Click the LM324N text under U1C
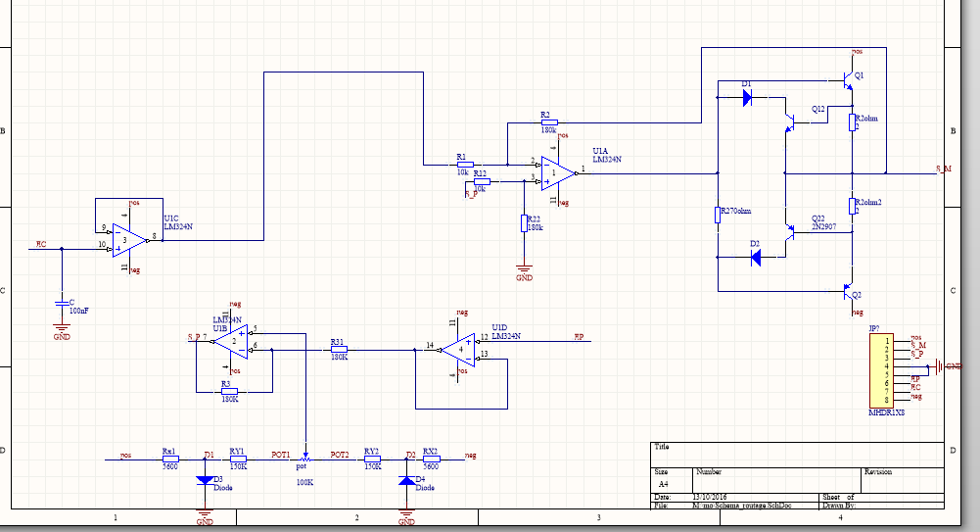The width and height of the screenshot is (980, 532). click(x=178, y=227)
